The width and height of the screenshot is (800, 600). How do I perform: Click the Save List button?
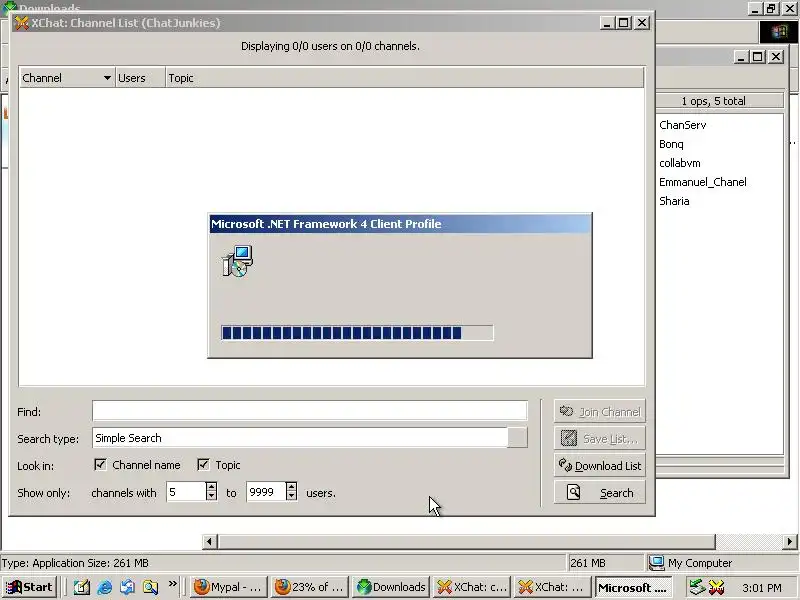[x=600, y=438]
